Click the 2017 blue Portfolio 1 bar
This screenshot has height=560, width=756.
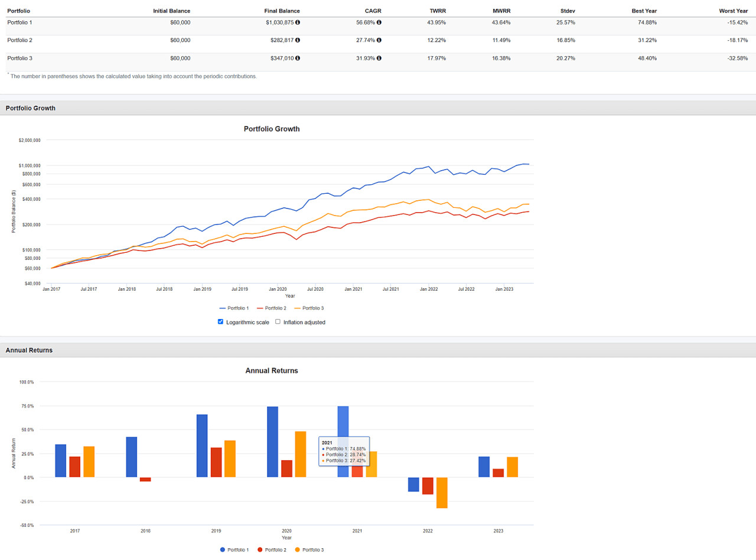[61, 461]
